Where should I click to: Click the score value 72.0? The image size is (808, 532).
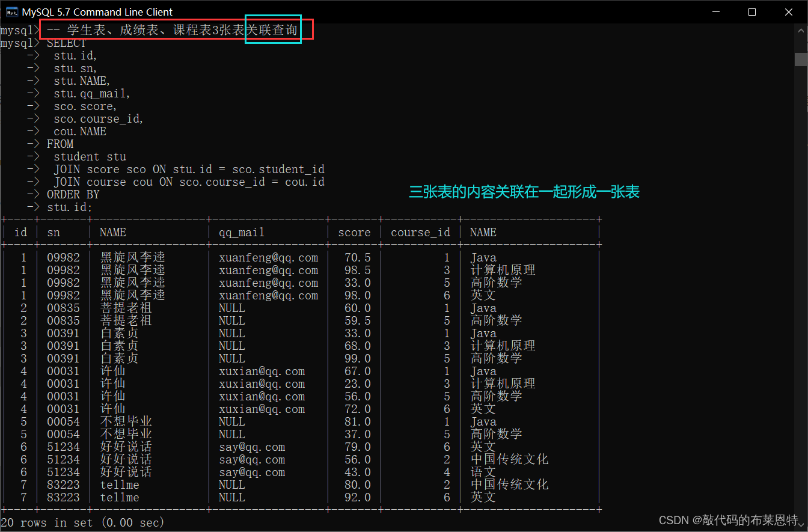coord(358,409)
